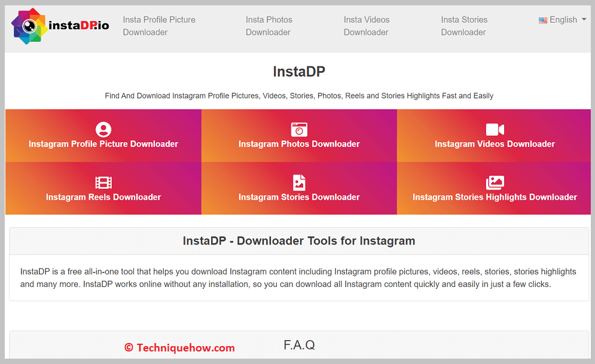This screenshot has height=364, width=595.
Task: Click the profile person icon tile
Action: [103, 129]
